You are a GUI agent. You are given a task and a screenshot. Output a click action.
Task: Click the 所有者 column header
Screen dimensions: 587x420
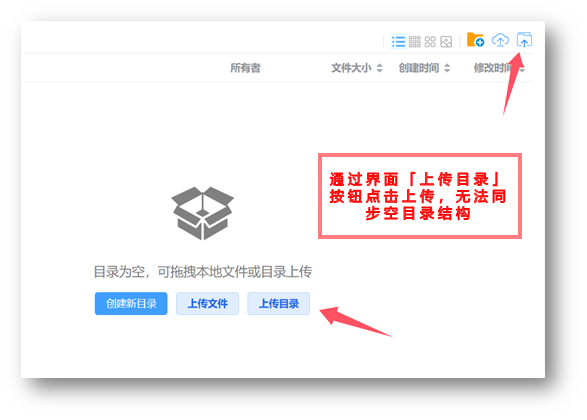point(245,68)
